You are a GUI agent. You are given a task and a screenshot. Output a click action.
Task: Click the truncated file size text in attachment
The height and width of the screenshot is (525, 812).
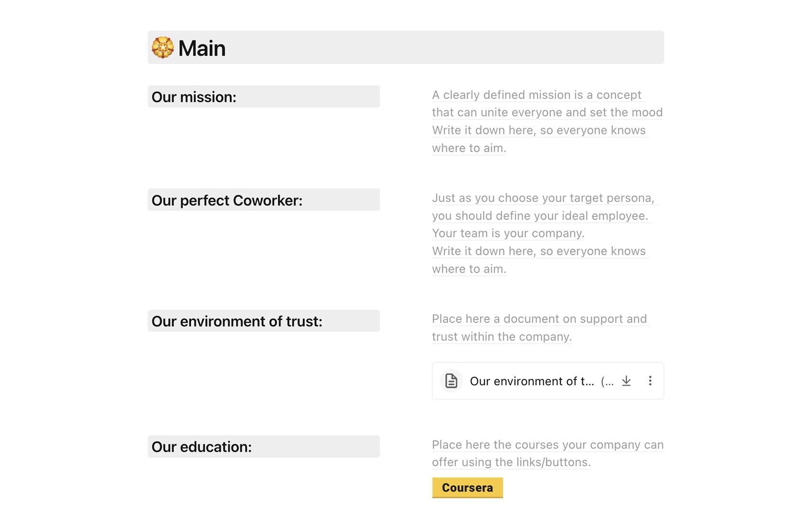(607, 381)
